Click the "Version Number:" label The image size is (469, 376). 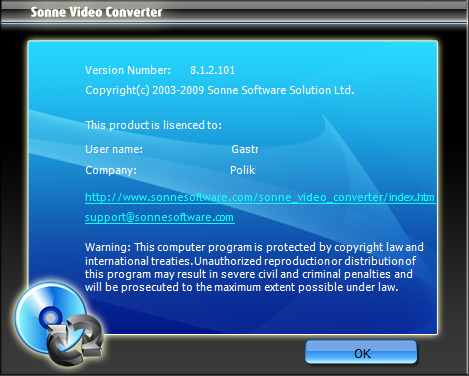coord(128,70)
